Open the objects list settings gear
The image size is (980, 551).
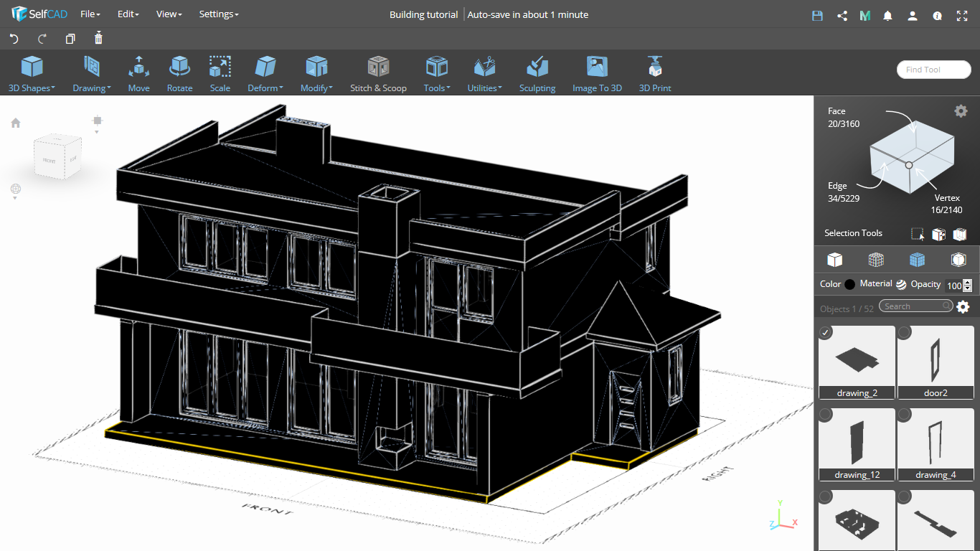pos(963,307)
